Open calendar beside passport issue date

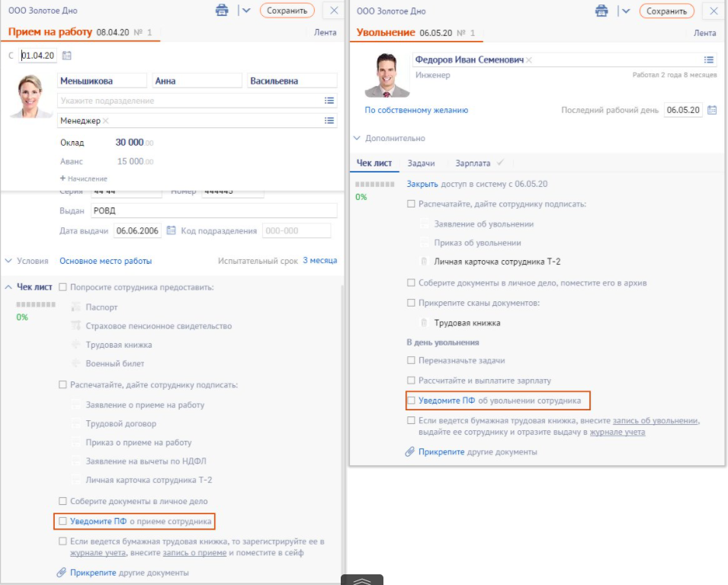tap(171, 230)
